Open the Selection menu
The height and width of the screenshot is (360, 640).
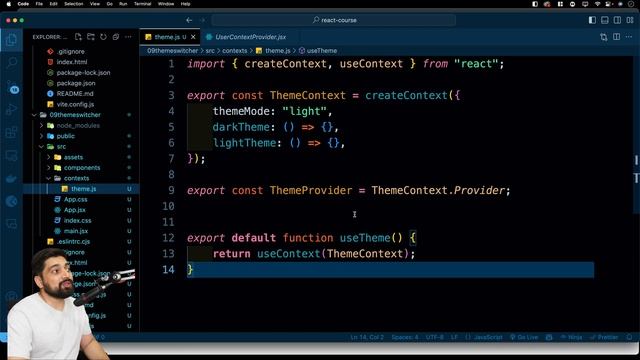click(x=74, y=4)
